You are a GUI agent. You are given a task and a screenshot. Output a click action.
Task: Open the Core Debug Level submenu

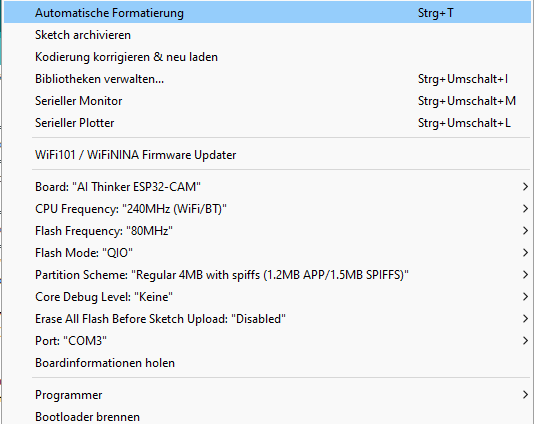pos(267,297)
